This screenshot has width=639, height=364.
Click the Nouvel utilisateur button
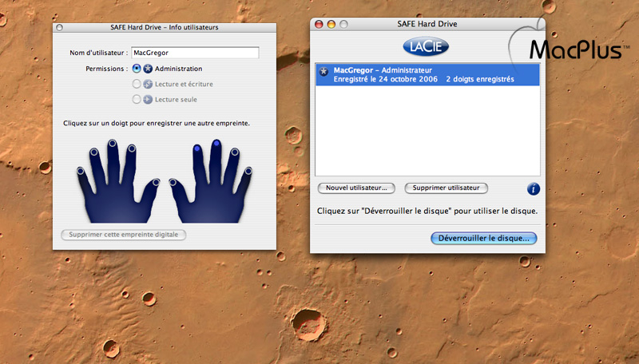point(356,188)
